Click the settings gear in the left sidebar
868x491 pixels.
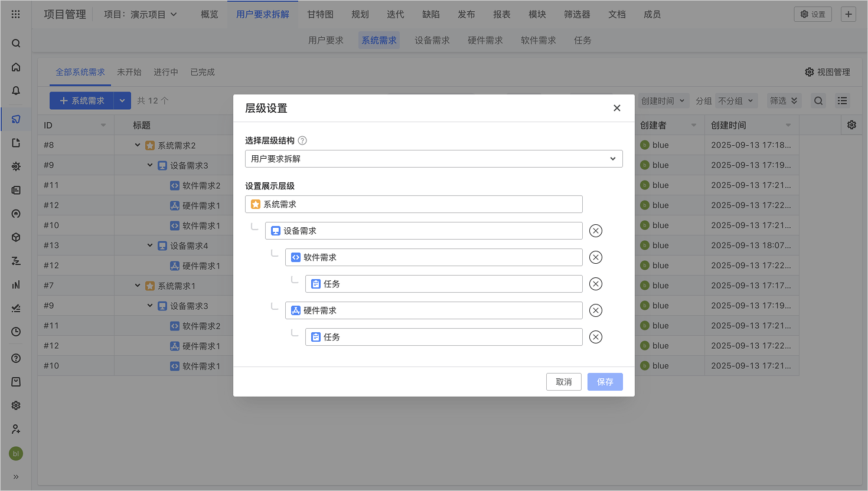(x=15, y=405)
